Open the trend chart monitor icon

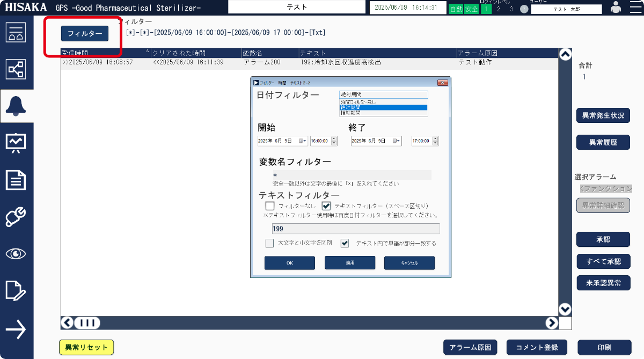click(16, 142)
